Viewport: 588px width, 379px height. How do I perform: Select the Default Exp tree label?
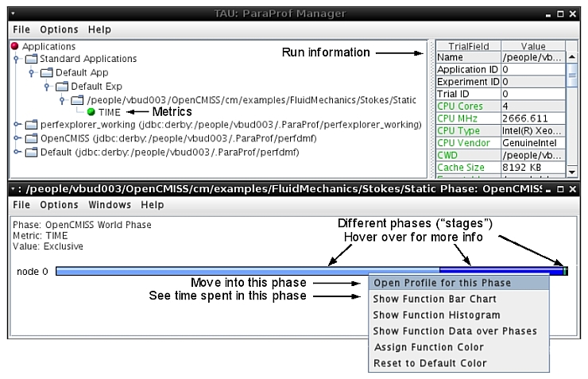96,87
